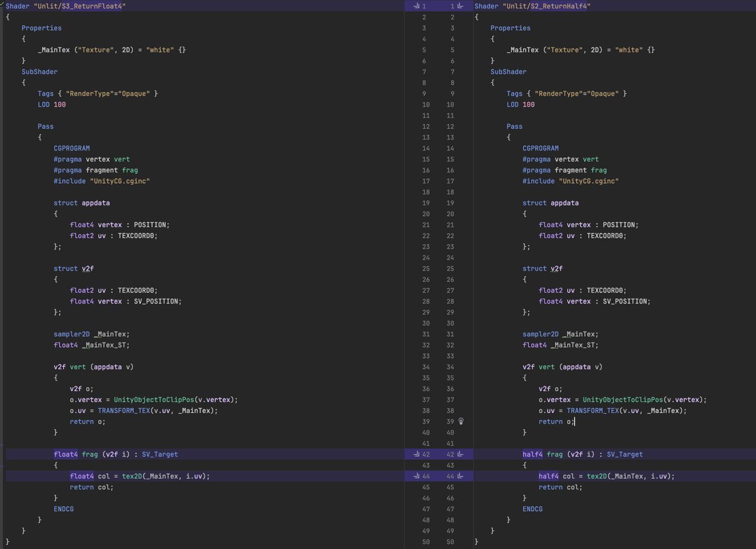The image size is (756, 549).
Task: Click "float4 vertex : SV_POSITION;" in S3_ReturnFloat4 pane
Action: pyautogui.click(x=126, y=302)
